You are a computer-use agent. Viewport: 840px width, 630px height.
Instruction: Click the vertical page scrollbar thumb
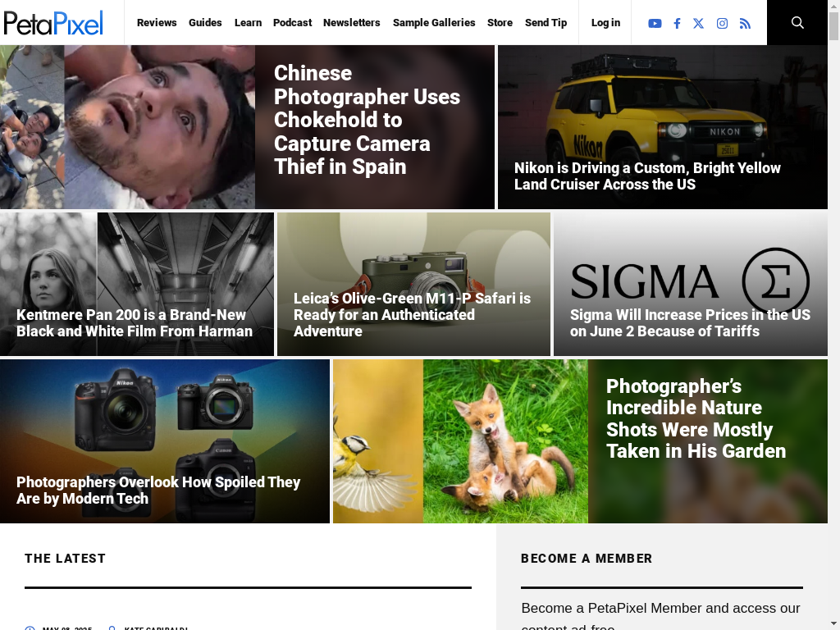(x=833, y=25)
